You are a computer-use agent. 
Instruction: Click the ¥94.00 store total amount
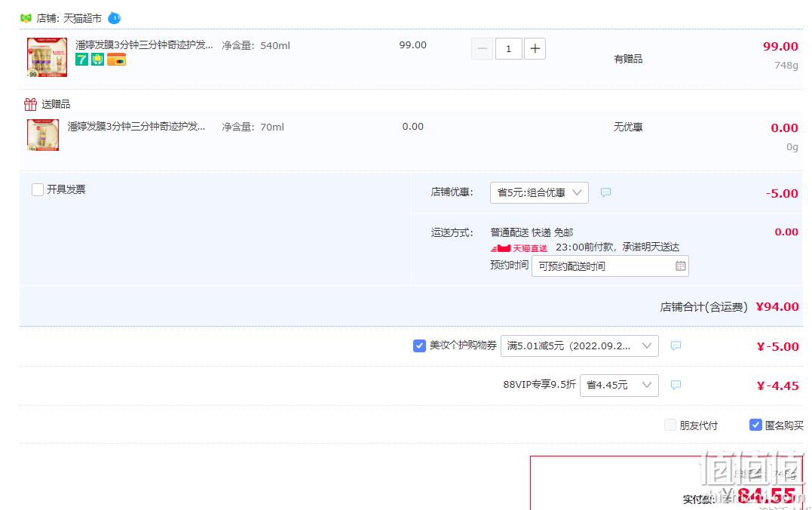(777, 307)
